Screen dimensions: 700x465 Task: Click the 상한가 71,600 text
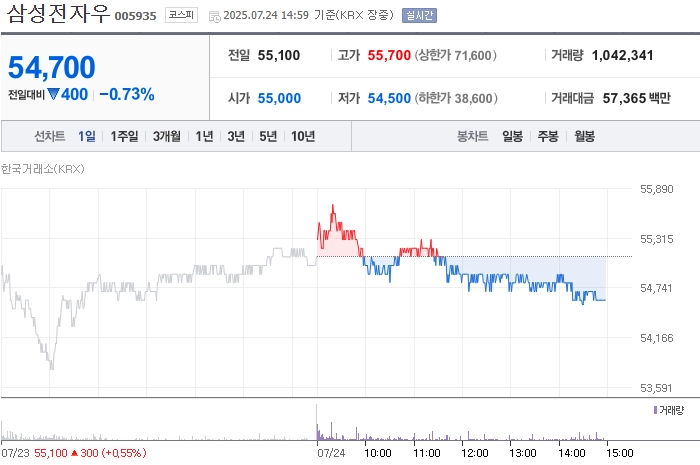coord(455,55)
